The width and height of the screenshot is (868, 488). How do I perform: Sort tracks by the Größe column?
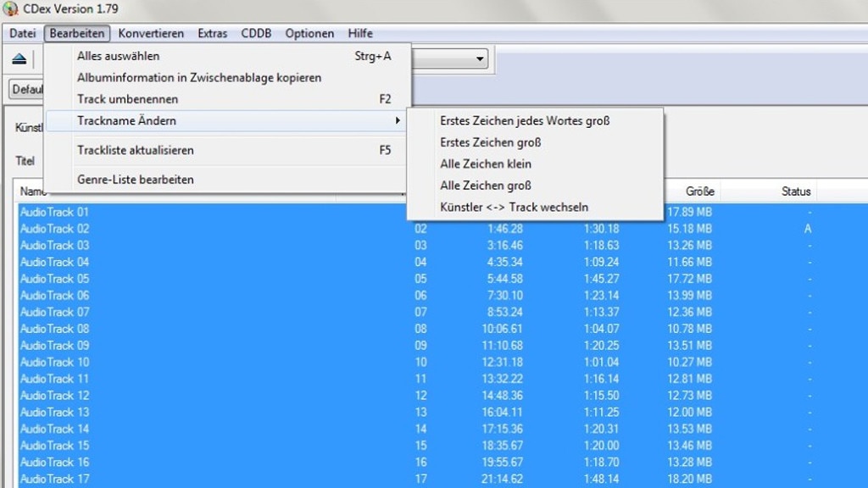[x=700, y=191]
